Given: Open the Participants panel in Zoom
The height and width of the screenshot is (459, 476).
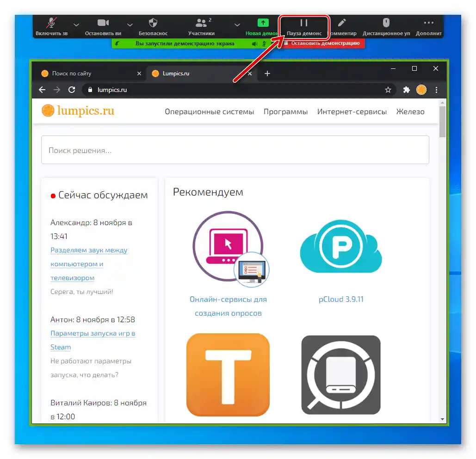Looking at the screenshot, I should 202,23.
